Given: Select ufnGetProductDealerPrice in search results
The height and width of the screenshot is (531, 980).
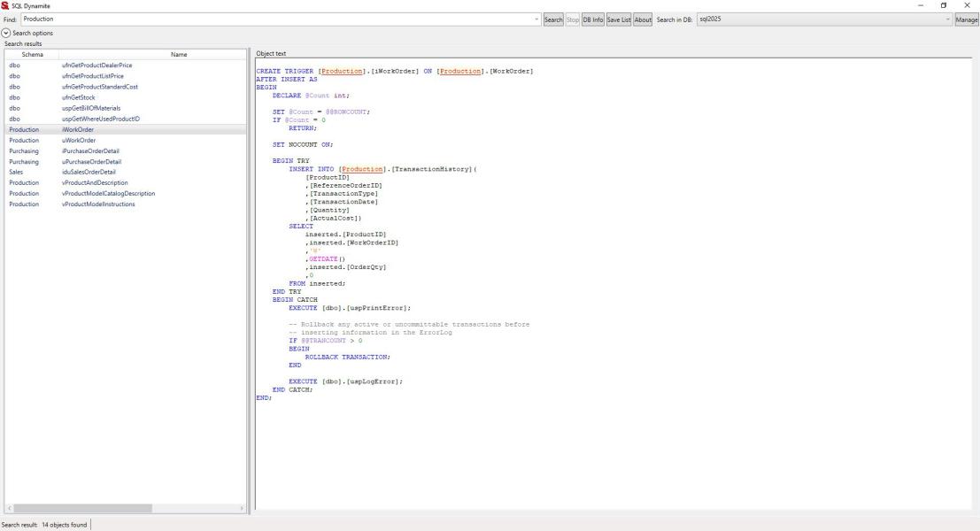Looking at the screenshot, I should coord(97,65).
